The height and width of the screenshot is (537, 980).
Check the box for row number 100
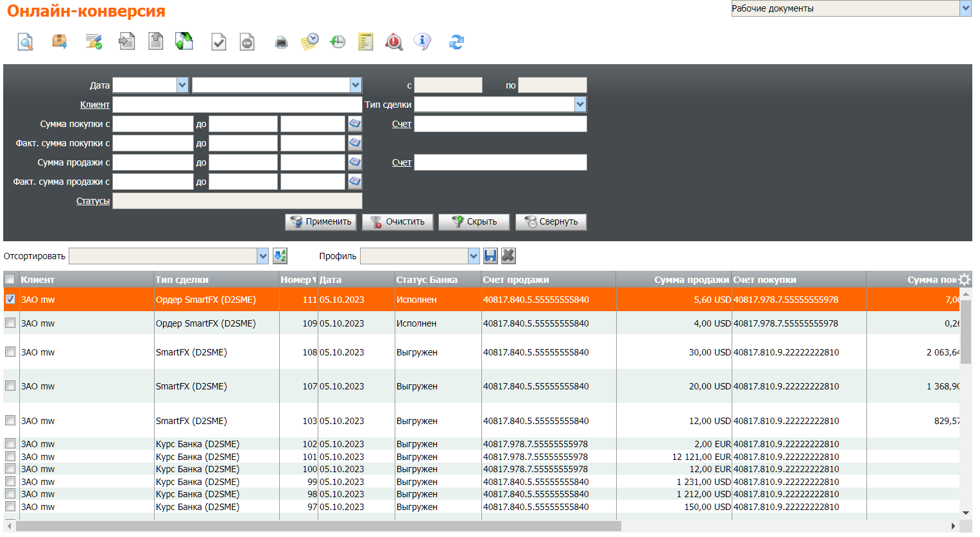[10, 468]
